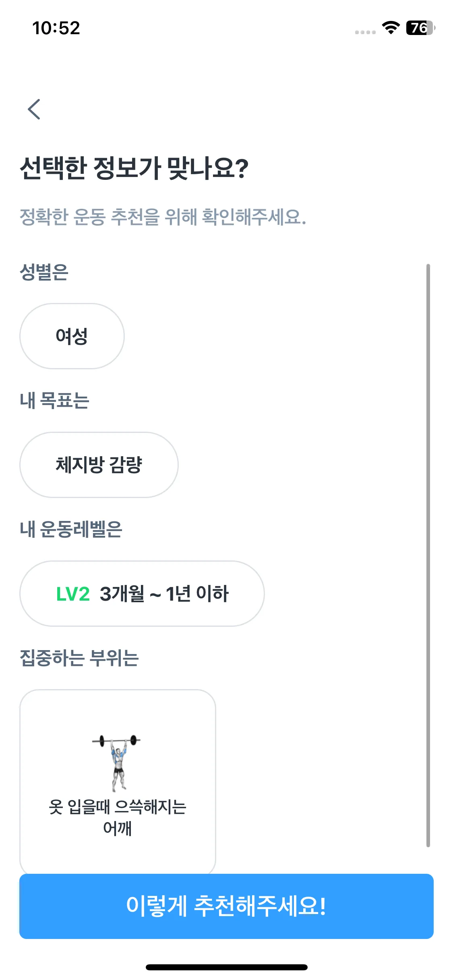Screen dimensions: 453x980
Task: Tap the 옷 입을때 으쓱해지는 어깨 caption
Action: pyautogui.click(x=117, y=817)
